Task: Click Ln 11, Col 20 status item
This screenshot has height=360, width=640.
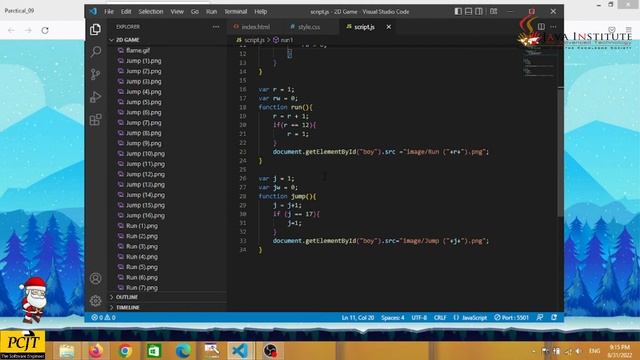Action: click(358, 318)
